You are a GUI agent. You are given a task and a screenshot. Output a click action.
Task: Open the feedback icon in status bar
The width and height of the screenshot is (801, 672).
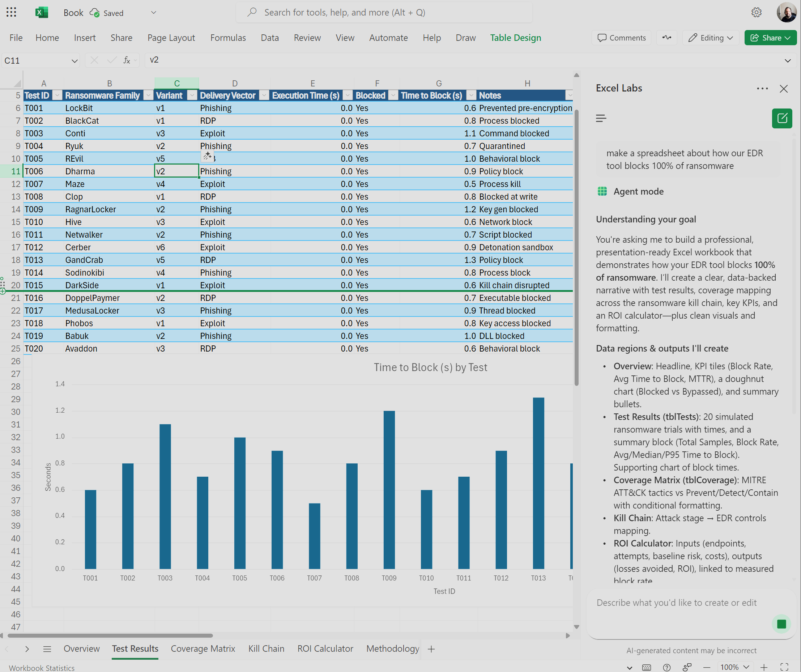pyautogui.click(x=687, y=667)
